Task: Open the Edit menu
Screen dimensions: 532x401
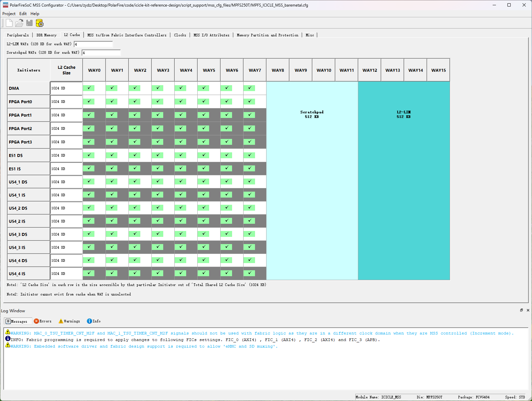Action: (23, 14)
